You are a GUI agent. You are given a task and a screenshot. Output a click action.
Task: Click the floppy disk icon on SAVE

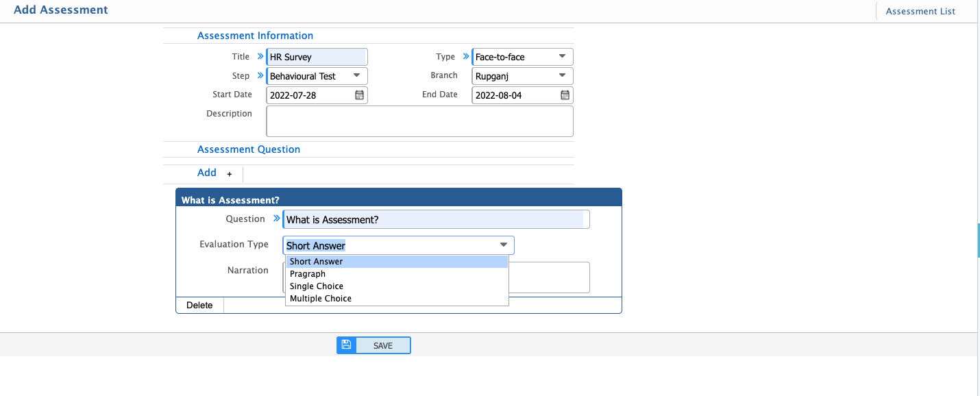(x=346, y=345)
